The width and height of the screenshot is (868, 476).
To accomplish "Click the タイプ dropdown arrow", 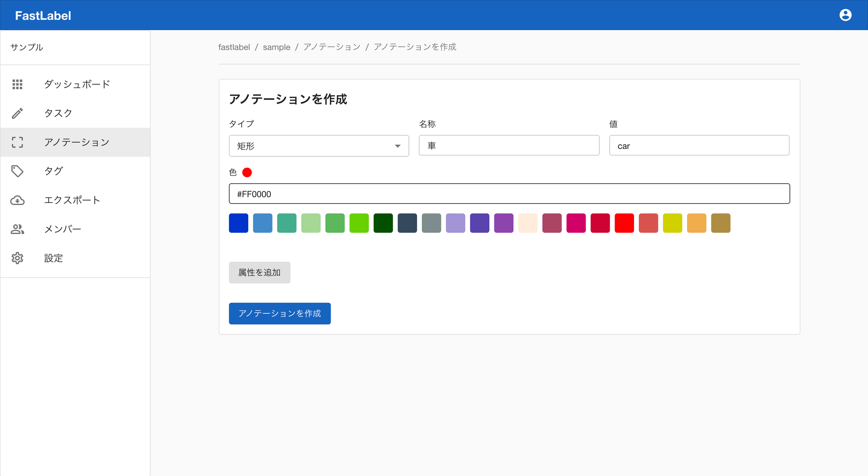I will 398,146.
